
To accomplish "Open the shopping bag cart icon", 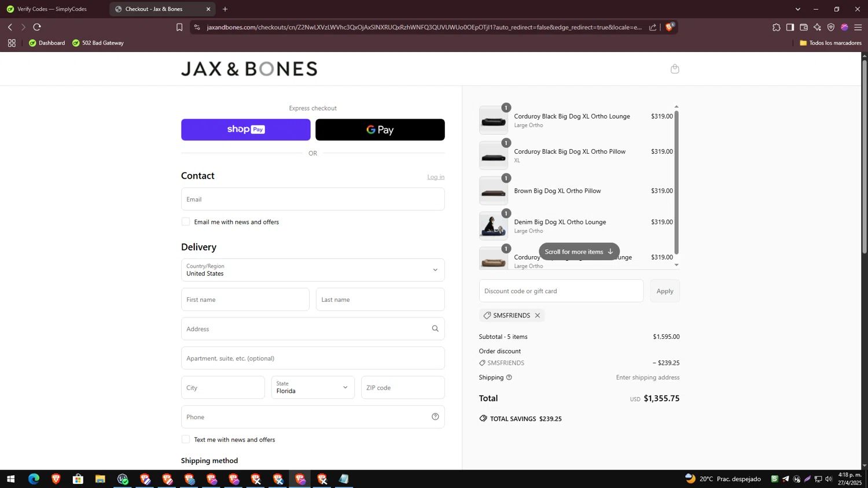I will tap(675, 69).
